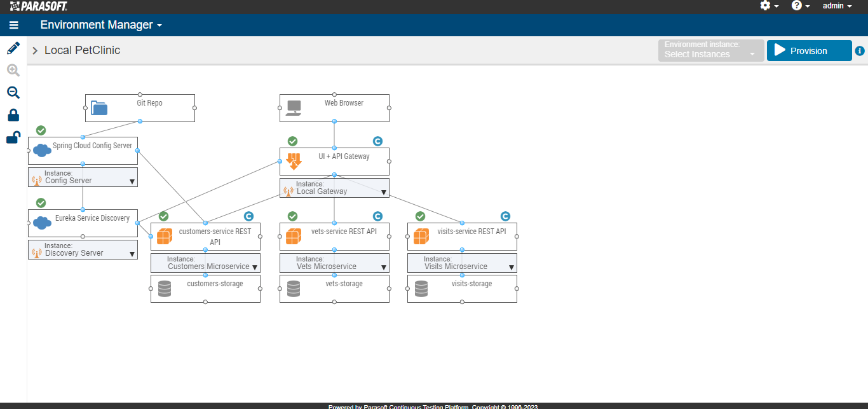Select the visits-storage label

(x=472, y=284)
